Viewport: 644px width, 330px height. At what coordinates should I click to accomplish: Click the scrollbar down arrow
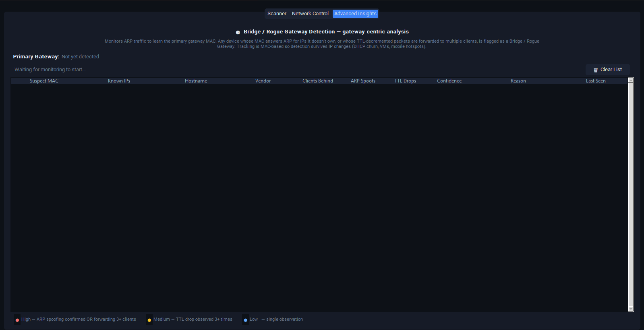(631, 309)
